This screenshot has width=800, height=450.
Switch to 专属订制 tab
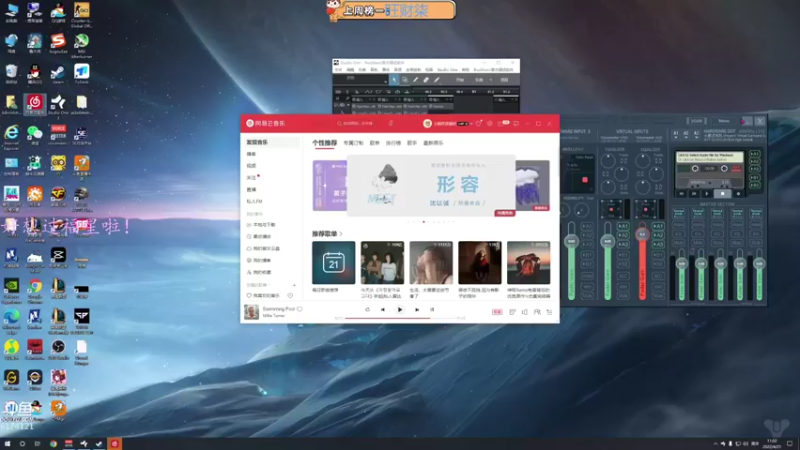pyautogui.click(x=353, y=143)
